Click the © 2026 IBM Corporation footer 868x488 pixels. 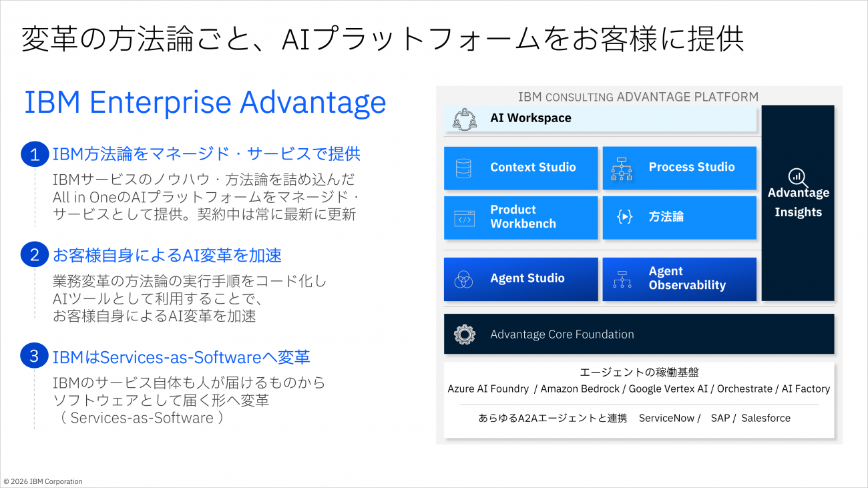43,481
